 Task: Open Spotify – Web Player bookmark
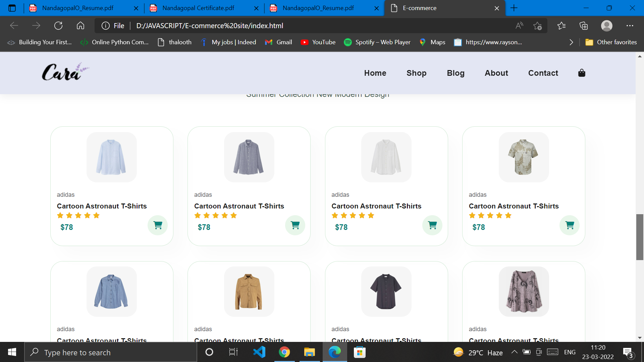[x=377, y=42]
